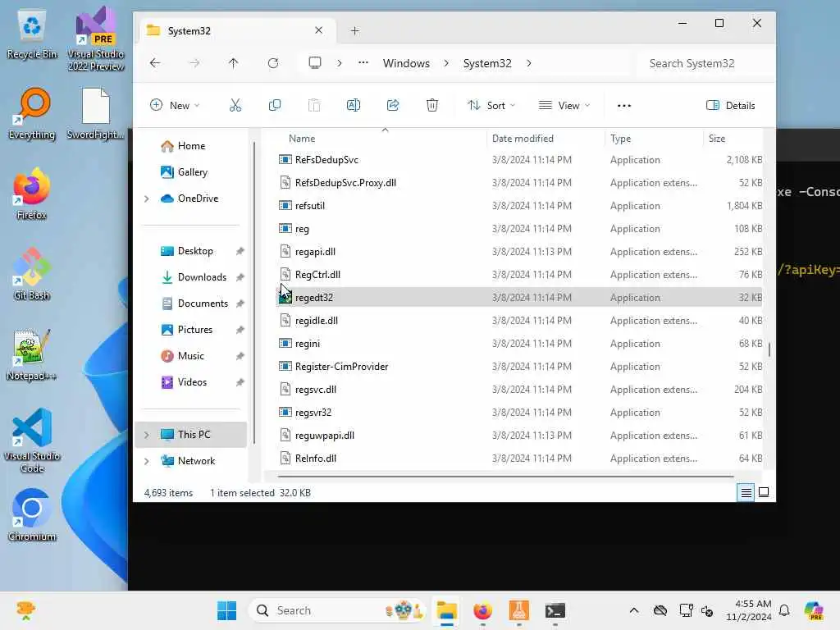
Task: Refresh the System32 folder view
Action: pos(272,63)
